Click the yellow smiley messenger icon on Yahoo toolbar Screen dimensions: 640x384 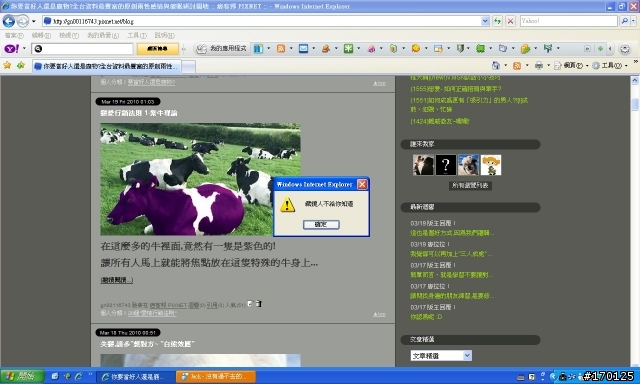[416, 49]
